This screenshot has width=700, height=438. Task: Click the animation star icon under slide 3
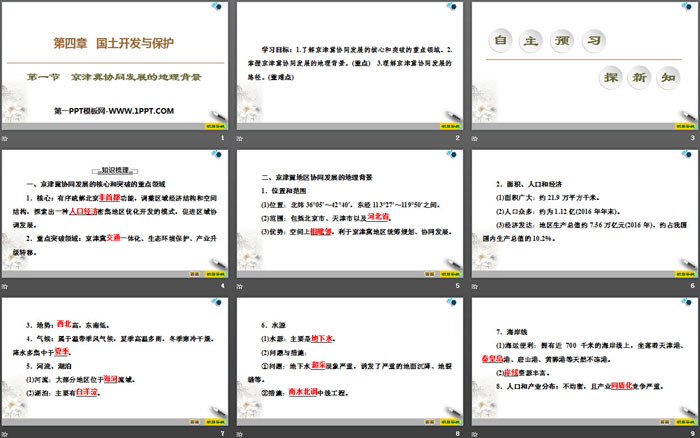[x=475, y=138]
